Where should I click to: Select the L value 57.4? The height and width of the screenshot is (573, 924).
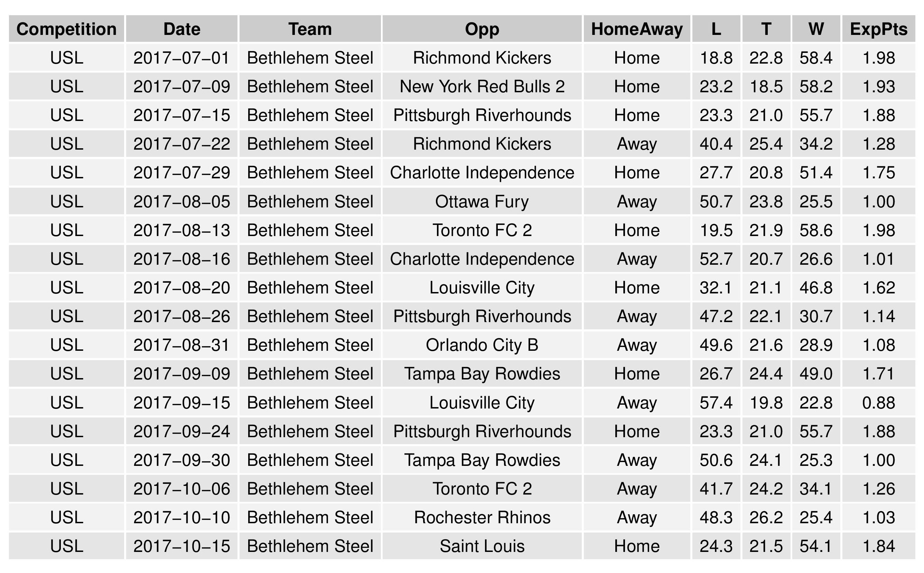tap(716, 403)
